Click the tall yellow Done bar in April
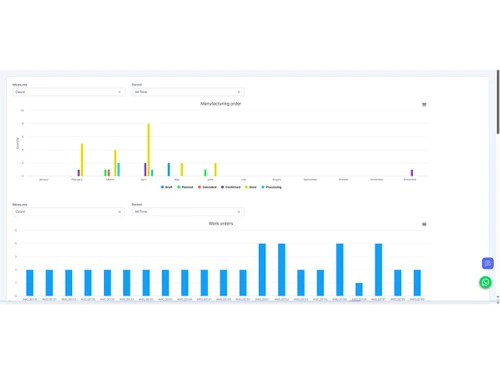This screenshot has width=500, height=375. click(149, 150)
